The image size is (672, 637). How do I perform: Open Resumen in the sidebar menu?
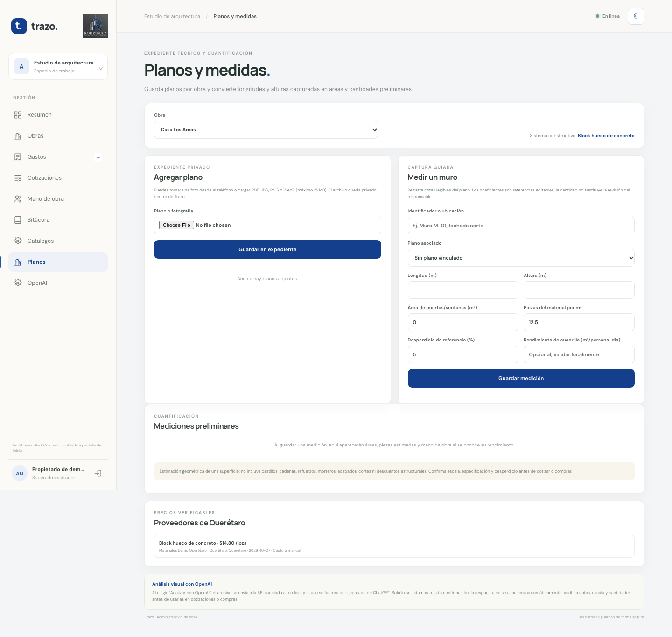[x=58, y=115]
